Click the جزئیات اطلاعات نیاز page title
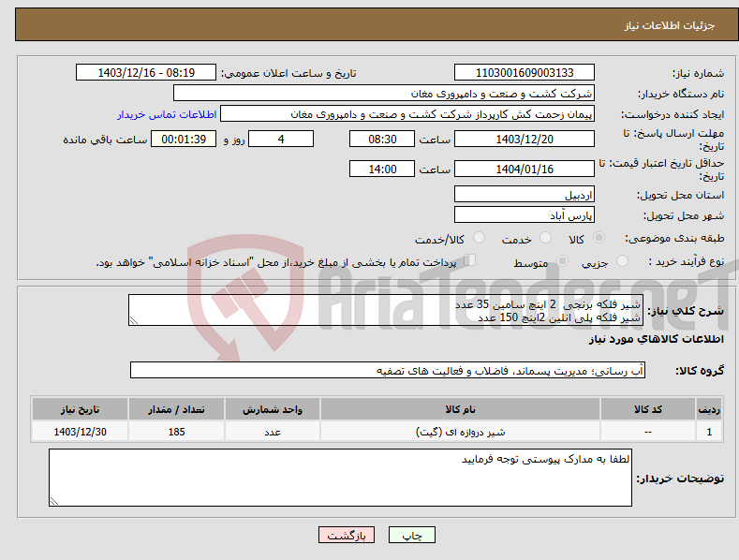Screen dimensions: 739x560 (670, 25)
